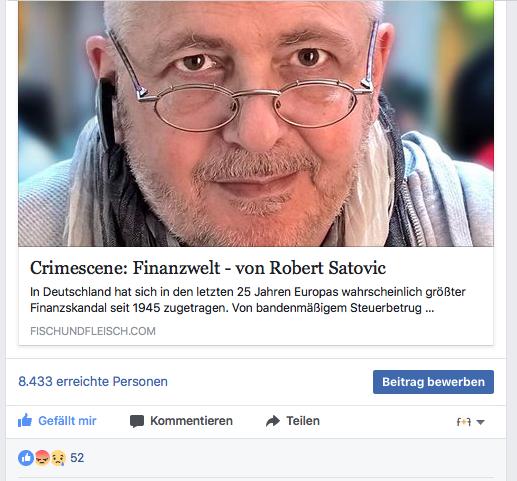The image size is (517, 481).
Task: Click the grey reactions summary bar
Action: 256,458
